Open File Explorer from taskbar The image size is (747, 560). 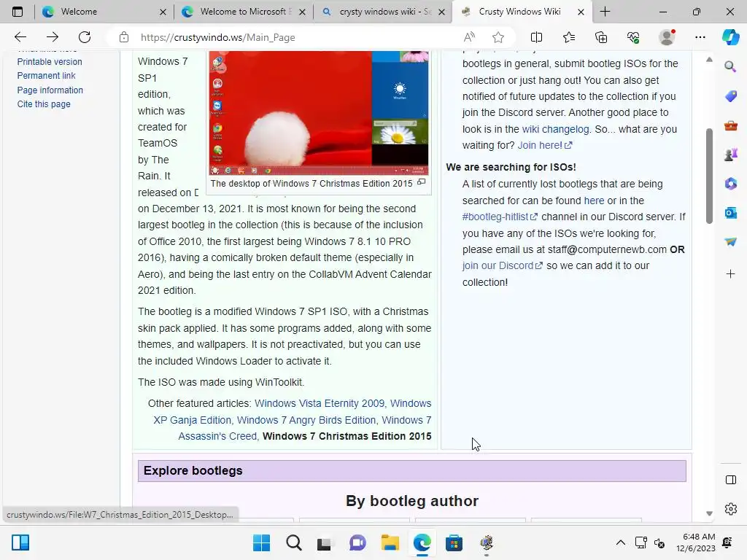[x=390, y=542]
